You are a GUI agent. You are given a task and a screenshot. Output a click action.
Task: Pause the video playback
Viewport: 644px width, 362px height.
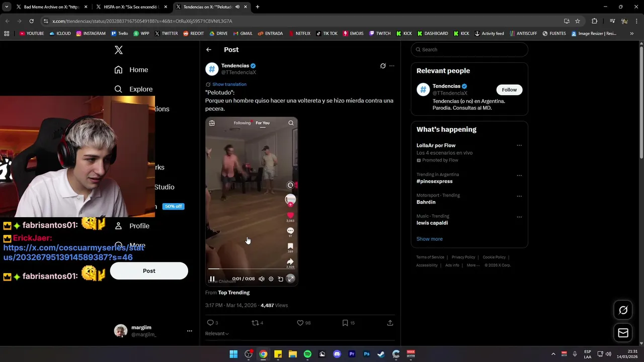[212, 279]
